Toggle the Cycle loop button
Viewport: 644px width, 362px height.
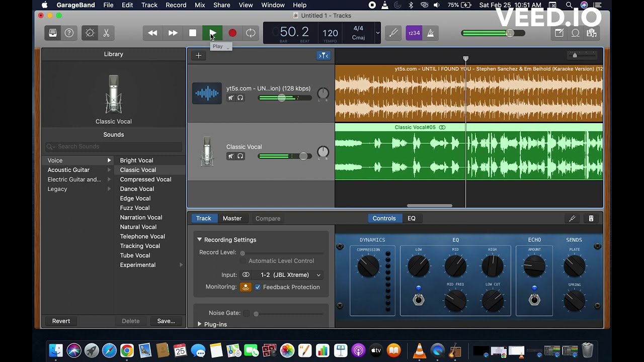coord(251,33)
